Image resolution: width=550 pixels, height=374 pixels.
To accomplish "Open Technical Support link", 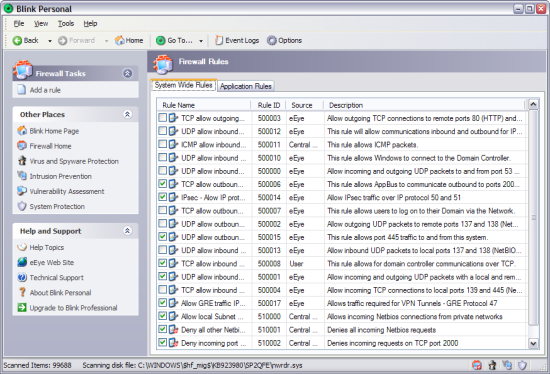I will pos(56,278).
